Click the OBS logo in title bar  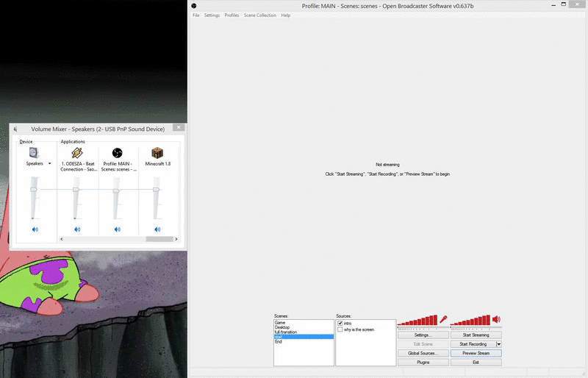194,6
